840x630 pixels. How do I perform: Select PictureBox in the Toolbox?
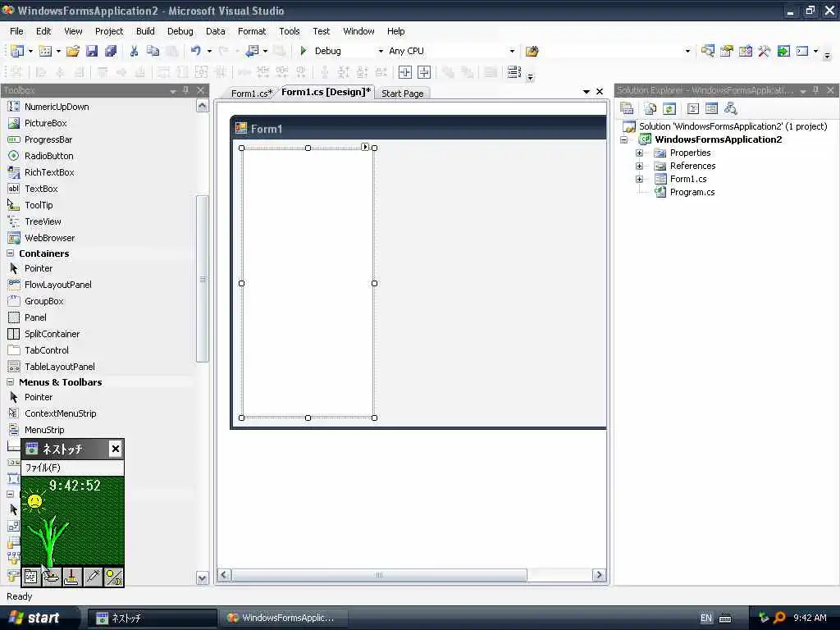tap(46, 123)
